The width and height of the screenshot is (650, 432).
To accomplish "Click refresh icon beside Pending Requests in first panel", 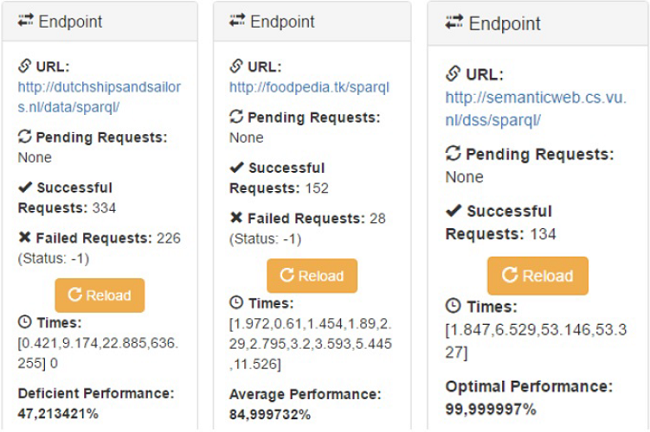I will (x=25, y=137).
